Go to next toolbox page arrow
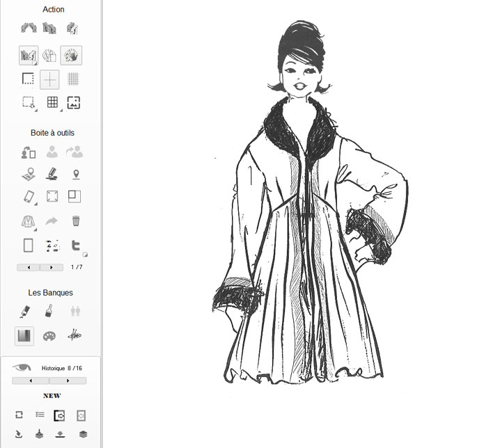Image resolution: width=477 pixels, height=448 pixels. 52,267
